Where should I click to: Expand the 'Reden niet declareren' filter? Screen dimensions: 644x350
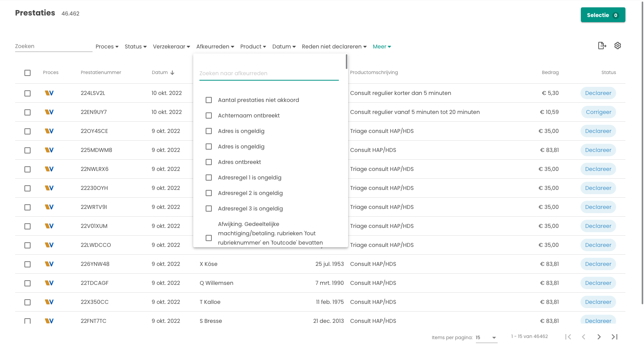point(334,47)
